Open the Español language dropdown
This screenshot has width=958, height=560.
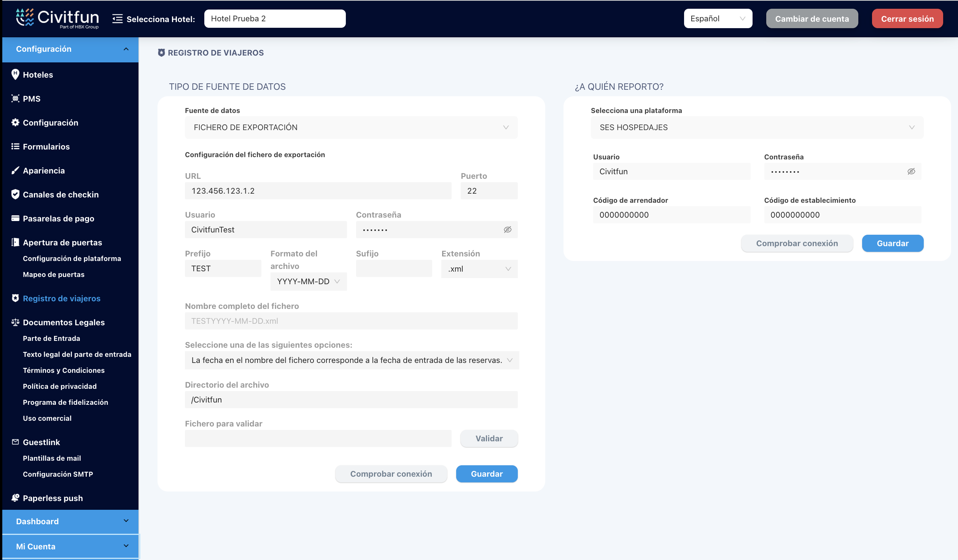click(718, 19)
